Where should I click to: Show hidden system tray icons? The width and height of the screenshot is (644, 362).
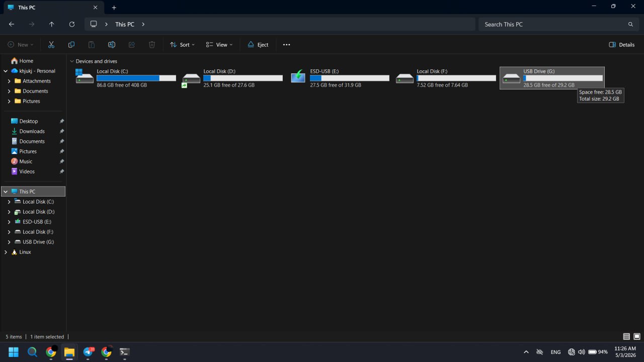(526, 352)
